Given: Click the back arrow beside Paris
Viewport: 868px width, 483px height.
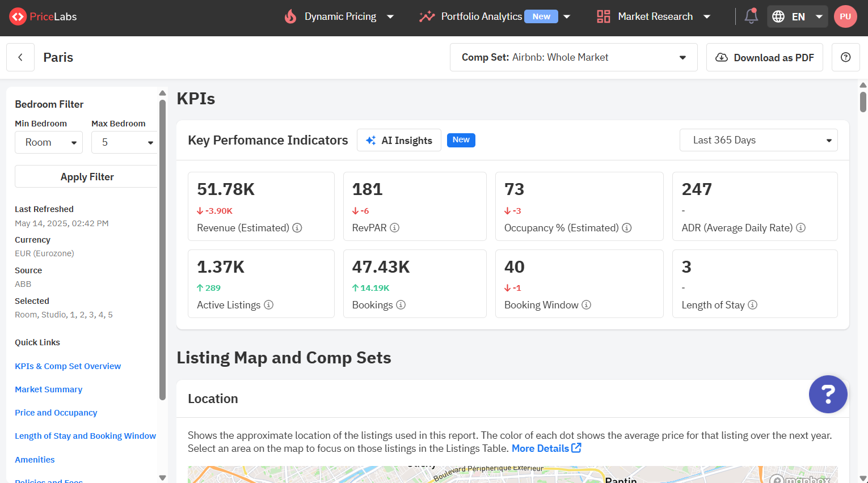Looking at the screenshot, I should pos(20,57).
